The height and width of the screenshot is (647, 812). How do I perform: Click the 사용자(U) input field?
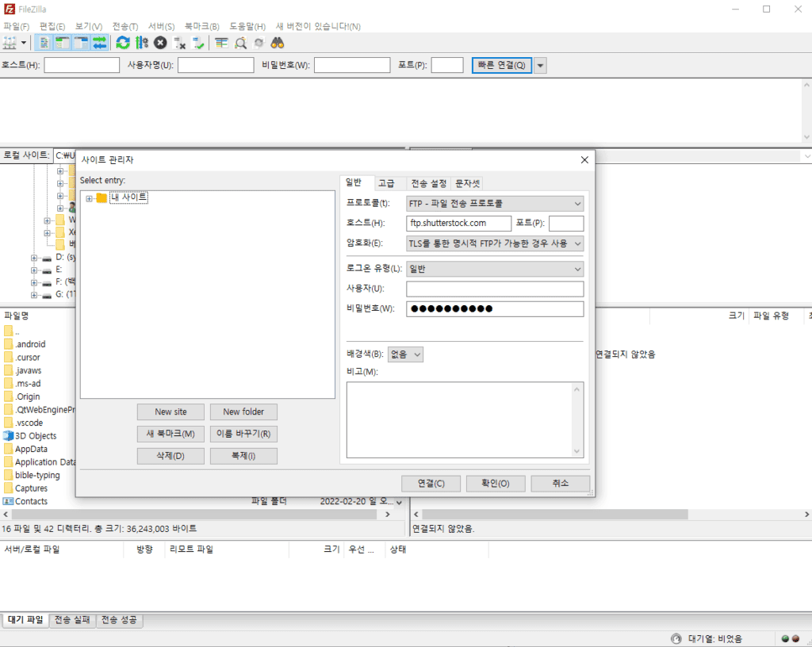point(495,289)
